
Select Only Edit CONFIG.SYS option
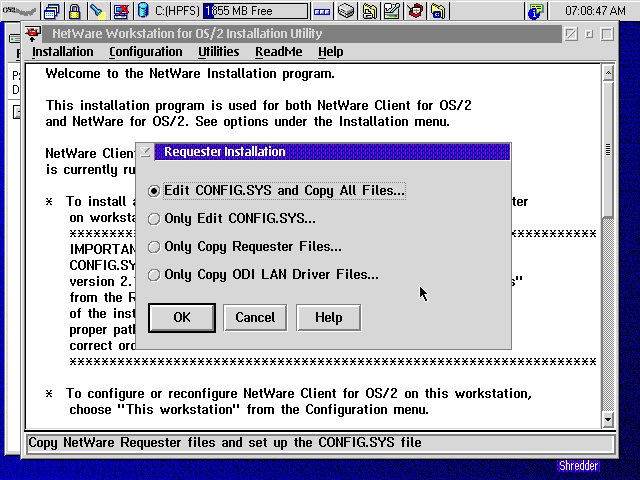232,219
